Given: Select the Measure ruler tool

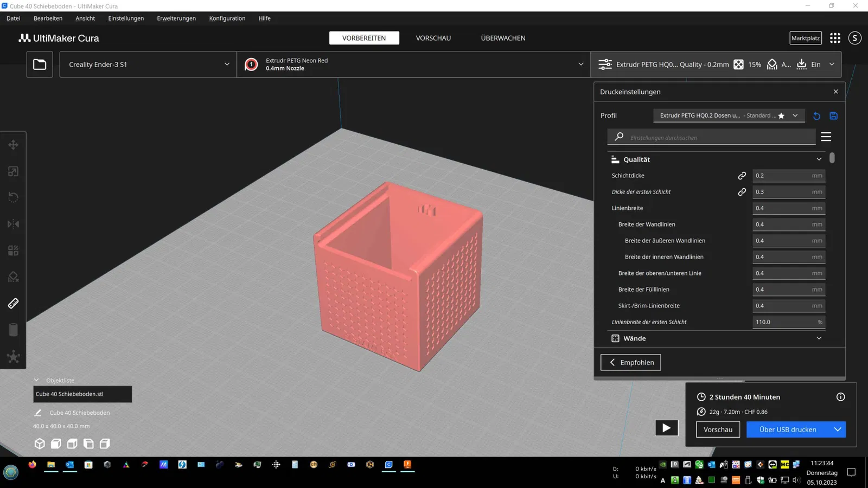Looking at the screenshot, I should (x=14, y=303).
